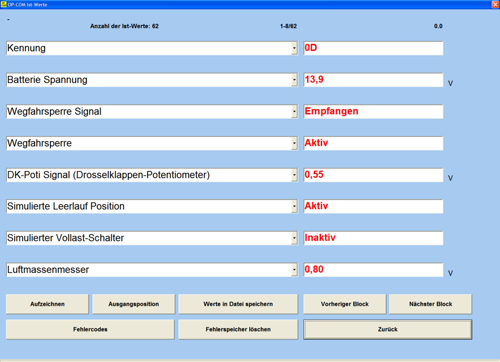Viewport: 500px width, 362px height.
Task: Click the Empfangen value field
Action: [373, 112]
